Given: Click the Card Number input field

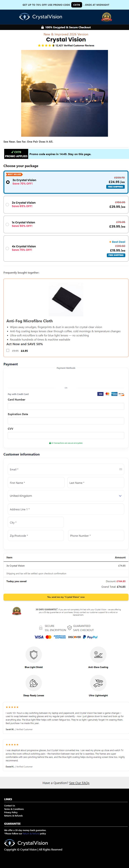Looking at the screenshot, I should (66, 406).
